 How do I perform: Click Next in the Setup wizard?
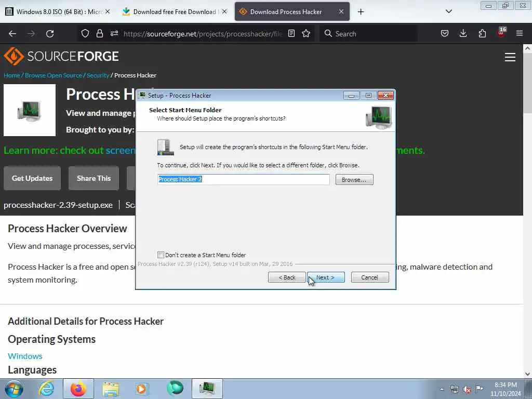click(326, 277)
